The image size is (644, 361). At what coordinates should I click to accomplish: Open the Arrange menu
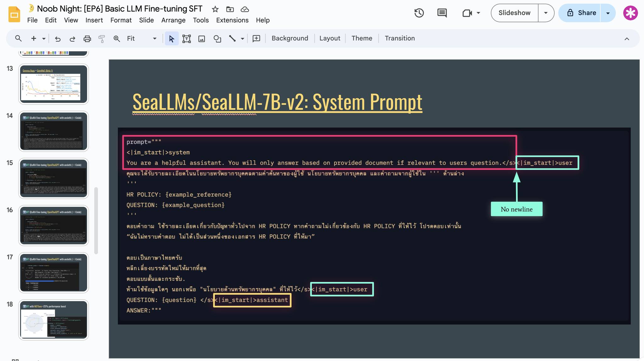(173, 20)
